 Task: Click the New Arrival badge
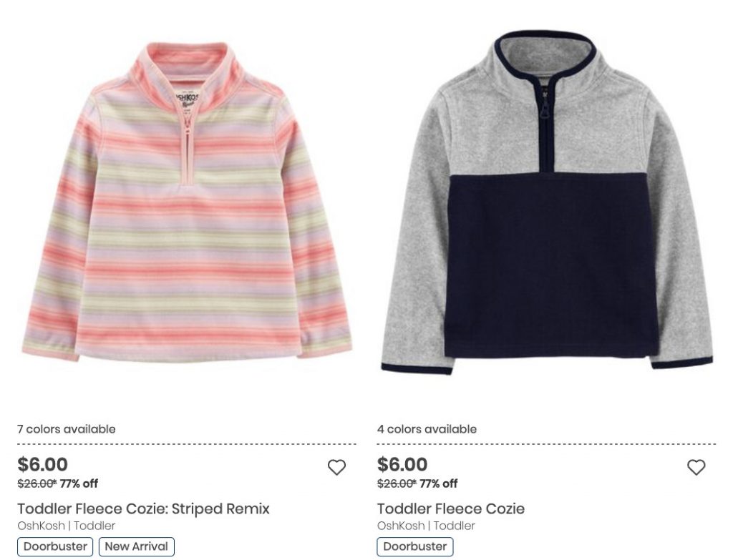[x=137, y=546]
